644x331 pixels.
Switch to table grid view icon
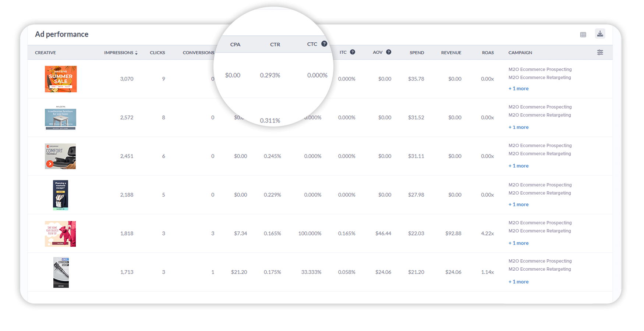(x=583, y=35)
